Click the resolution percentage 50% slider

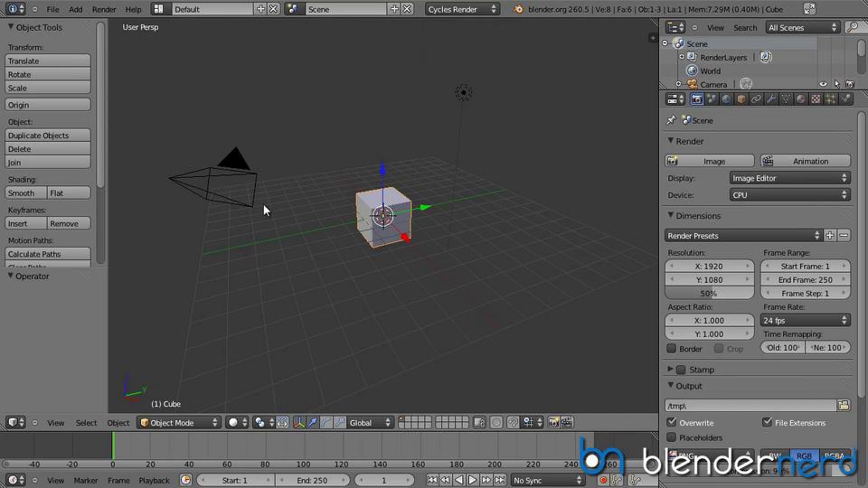pos(709,293)
